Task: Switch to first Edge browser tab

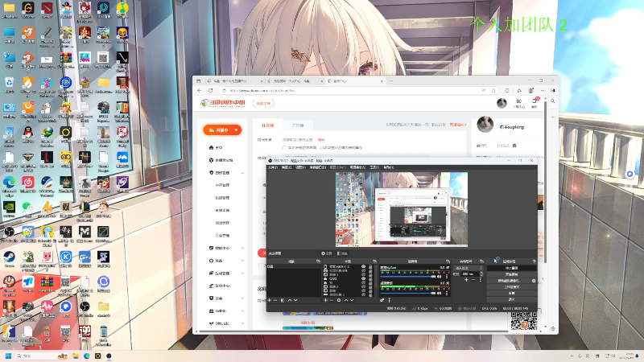Action: (x=233, y=81)
